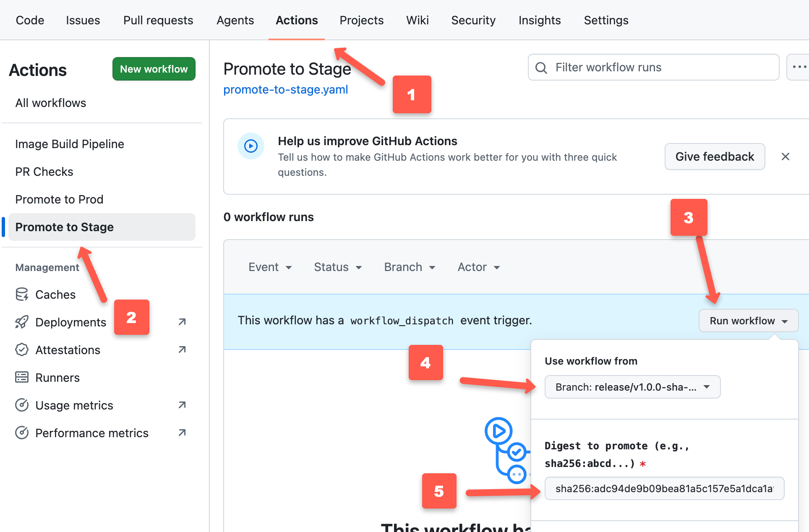The height and width of the screenshot is (532, 809).
Task: Dismiss the GitHub Actions feedback banner
Action: point(786,156)
